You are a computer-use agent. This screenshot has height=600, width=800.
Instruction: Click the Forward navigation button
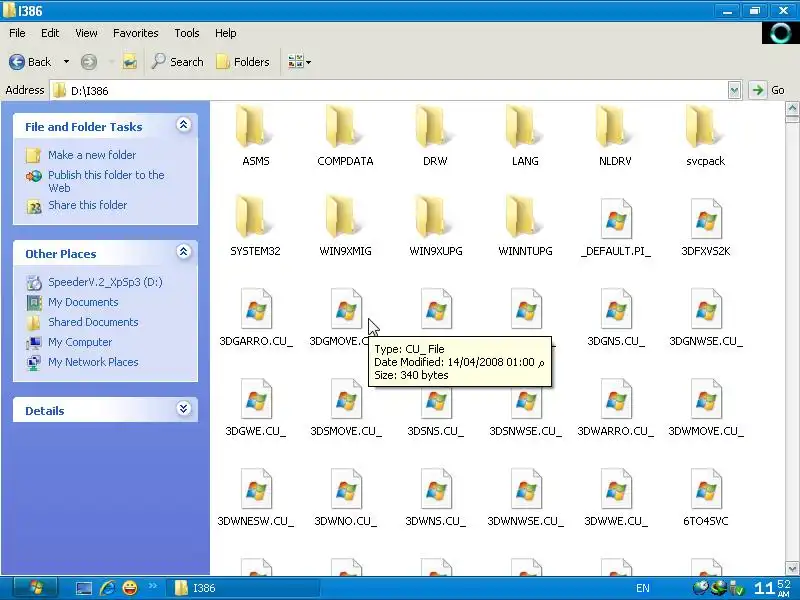[x=89, y=62]
